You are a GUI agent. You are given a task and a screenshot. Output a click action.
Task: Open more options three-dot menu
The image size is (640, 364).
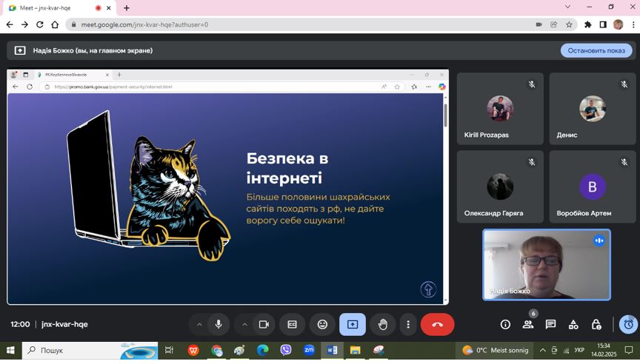tap(407, 324)
